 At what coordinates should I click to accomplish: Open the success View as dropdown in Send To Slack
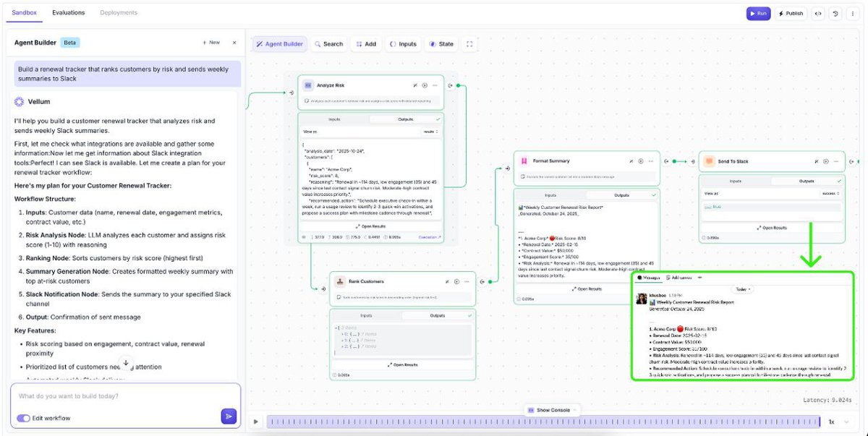(x=830, y=194)
